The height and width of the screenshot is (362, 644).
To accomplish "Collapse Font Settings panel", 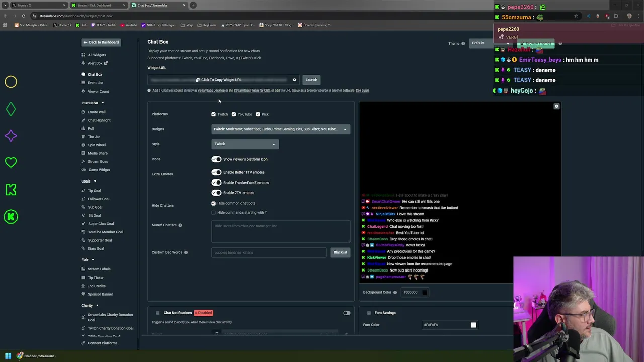I will [369, 313].
